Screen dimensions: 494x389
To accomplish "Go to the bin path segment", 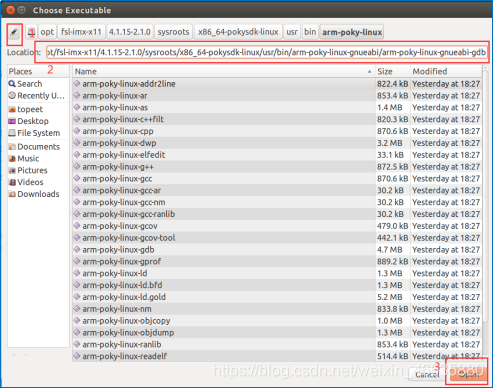I will point(310,32).
